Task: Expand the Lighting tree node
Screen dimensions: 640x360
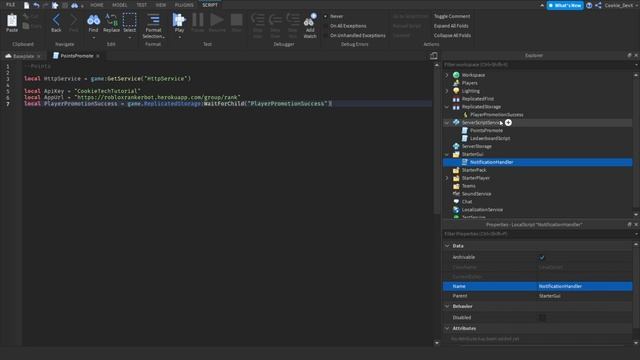Action: pyautogui.click(x=447, y=91)
